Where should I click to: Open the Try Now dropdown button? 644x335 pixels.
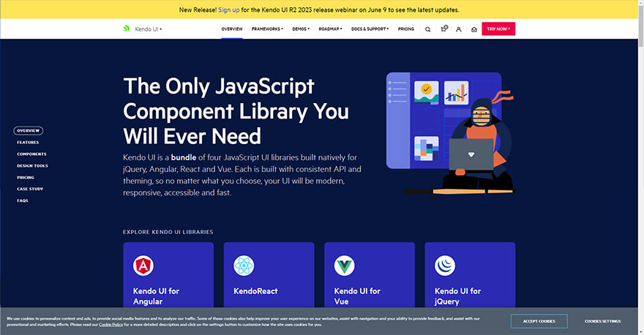(x=498, y=29)
